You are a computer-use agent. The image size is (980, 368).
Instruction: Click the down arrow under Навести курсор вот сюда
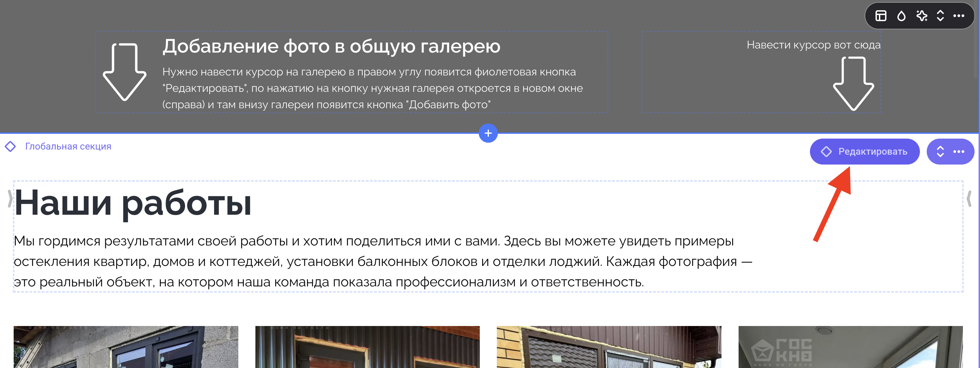pos(853,84)
